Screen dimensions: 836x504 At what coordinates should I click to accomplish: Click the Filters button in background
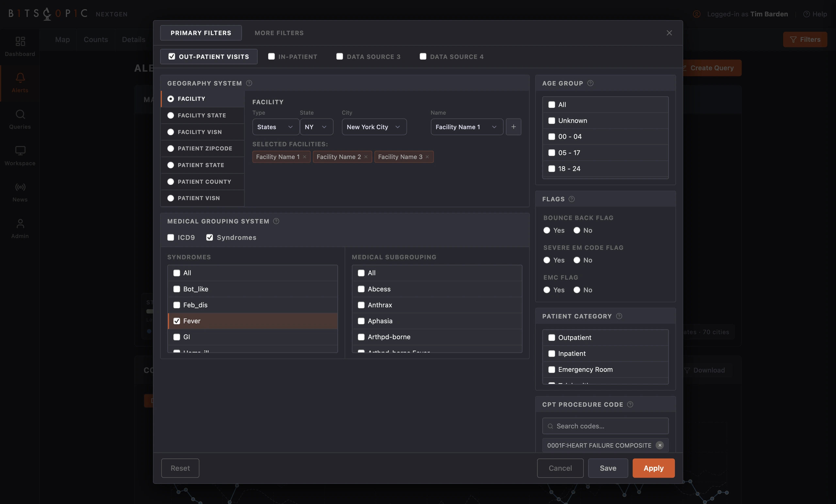(x=805, y=39)
